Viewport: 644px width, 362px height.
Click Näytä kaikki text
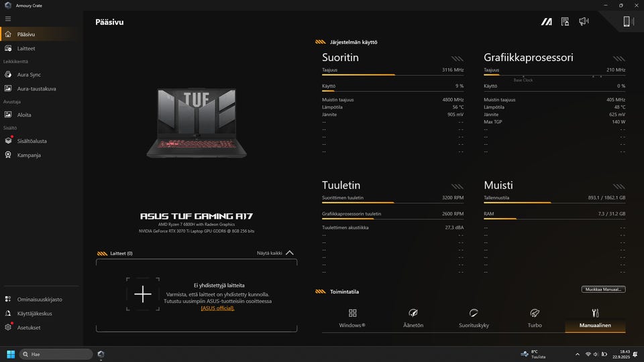point(270,253)
